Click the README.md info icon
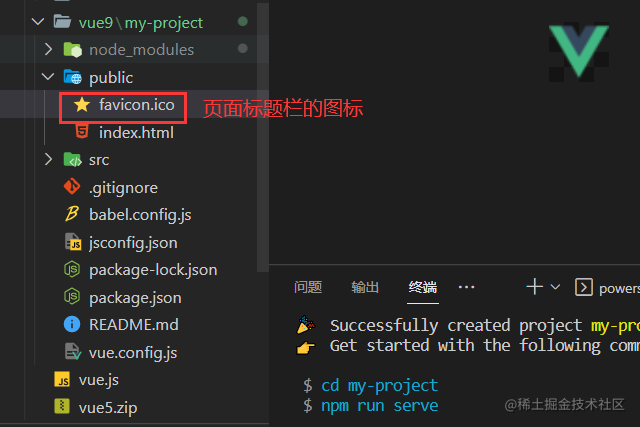 point(72,325)
